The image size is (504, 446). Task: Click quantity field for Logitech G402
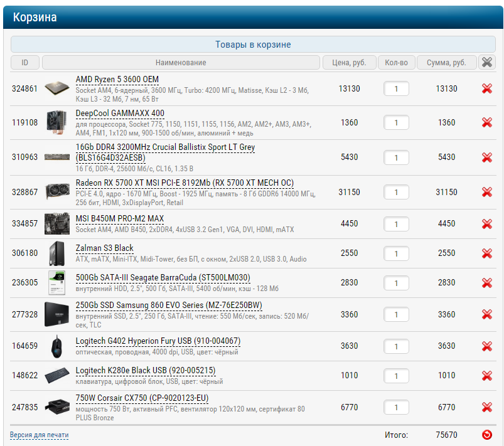tap(396, 346)
